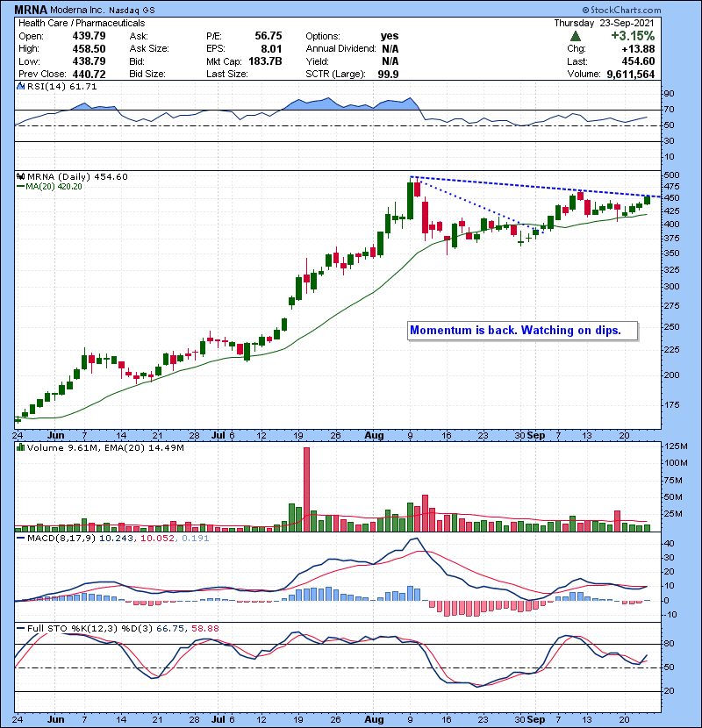This screenshot has width=702, height=728.
Task: Click the Momentum is back annotation box
Action: (522, 331)
